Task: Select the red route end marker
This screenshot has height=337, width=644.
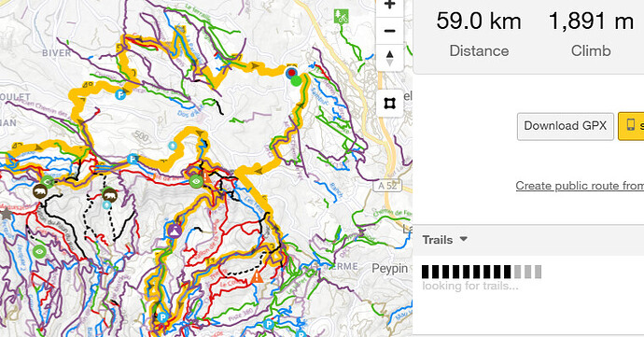Action: coord(291,73)
